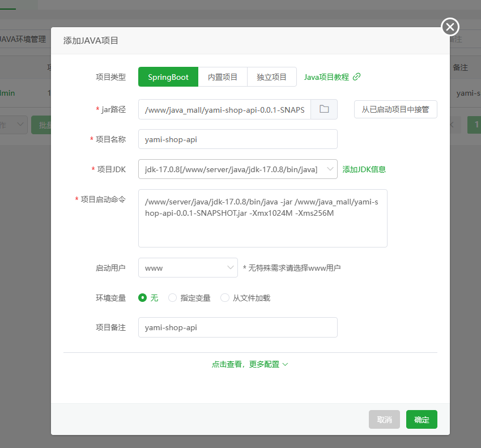The height and width of the screenshot is (448, 481).
Task: Open the folder browser for jar路径
Action: point(323,109)
